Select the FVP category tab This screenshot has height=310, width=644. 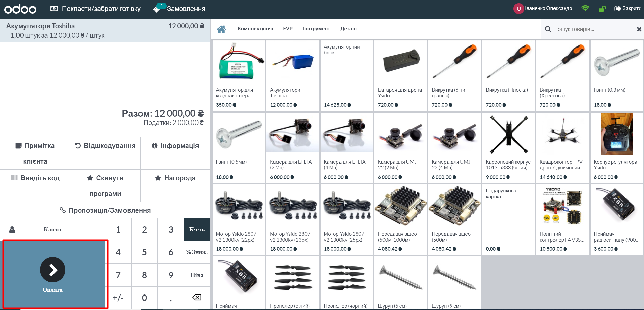[288, 29]
